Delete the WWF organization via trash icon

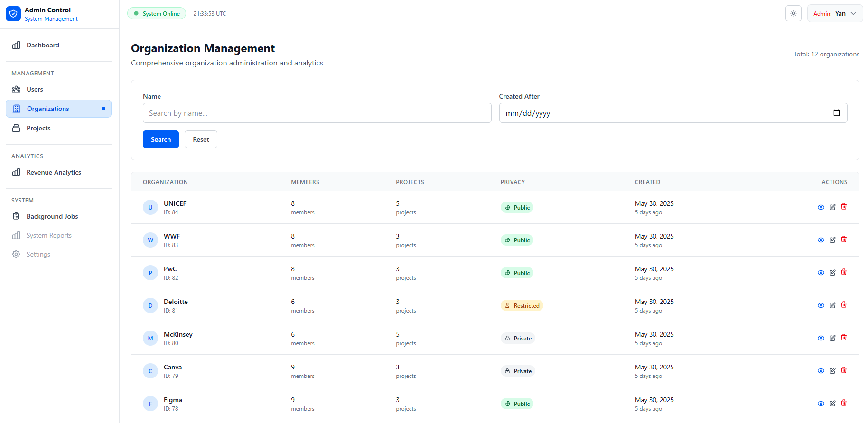844,239
